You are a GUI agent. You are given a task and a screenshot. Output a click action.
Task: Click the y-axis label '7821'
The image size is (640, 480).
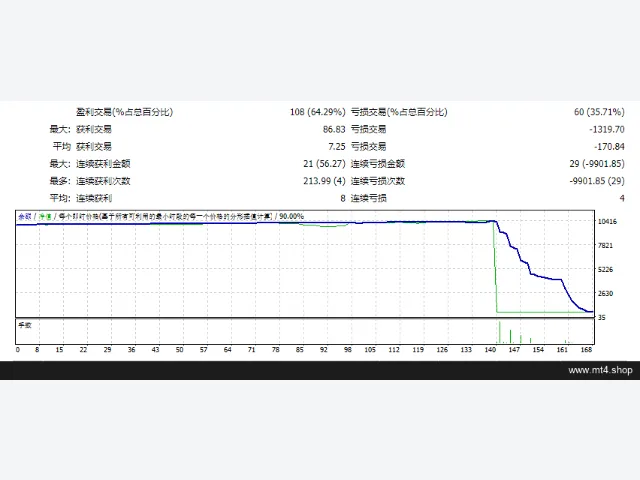605,245
